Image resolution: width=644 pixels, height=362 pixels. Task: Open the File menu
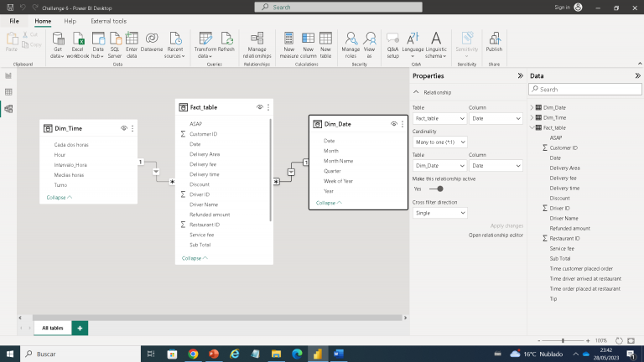[14, 20]
